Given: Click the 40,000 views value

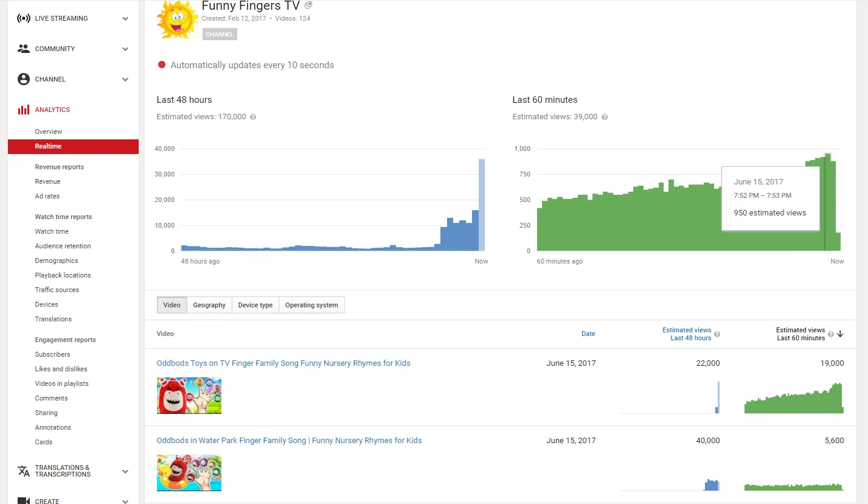Looking at the screenshot, I should (x=708, y=441).
